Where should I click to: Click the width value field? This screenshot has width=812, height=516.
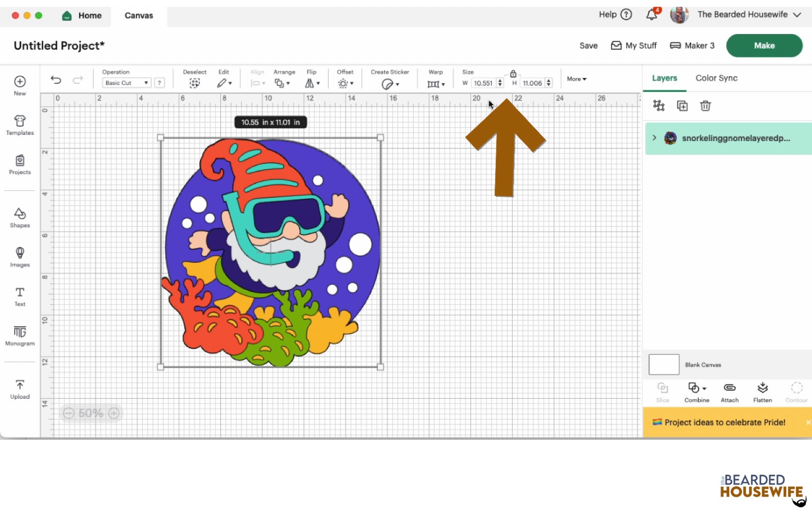[483, 83]
